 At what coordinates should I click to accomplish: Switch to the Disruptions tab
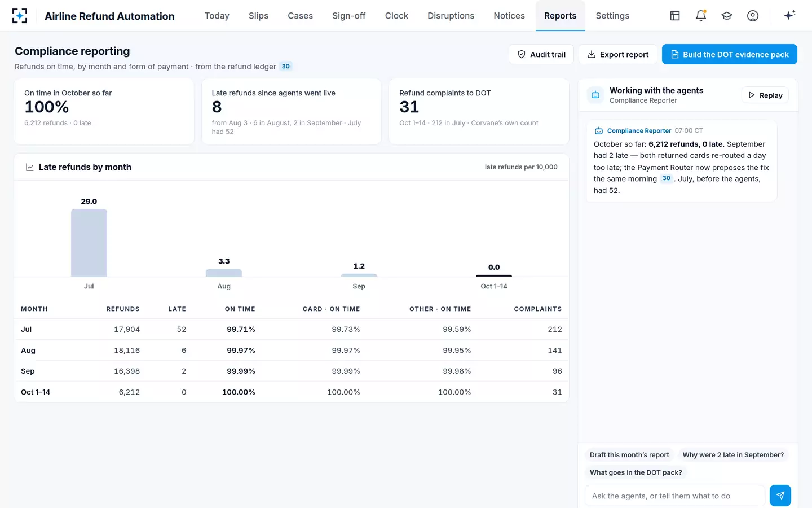pyautogui.click(x=451, y=16)
